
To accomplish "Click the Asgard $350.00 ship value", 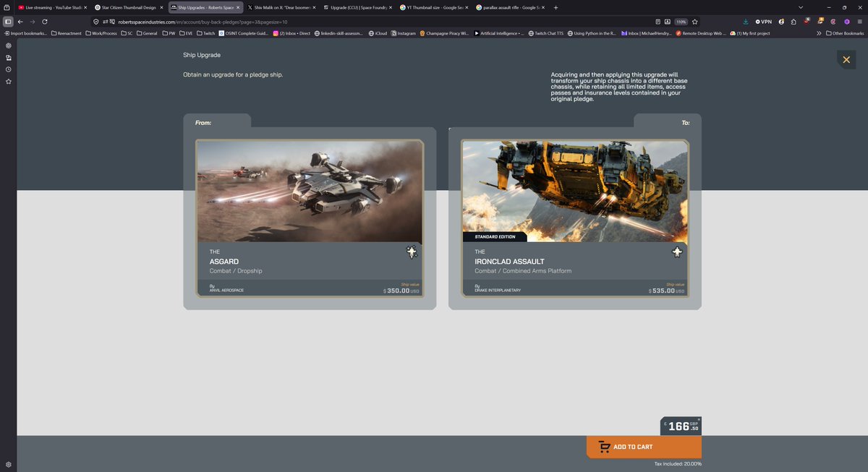I will point(401,291).
